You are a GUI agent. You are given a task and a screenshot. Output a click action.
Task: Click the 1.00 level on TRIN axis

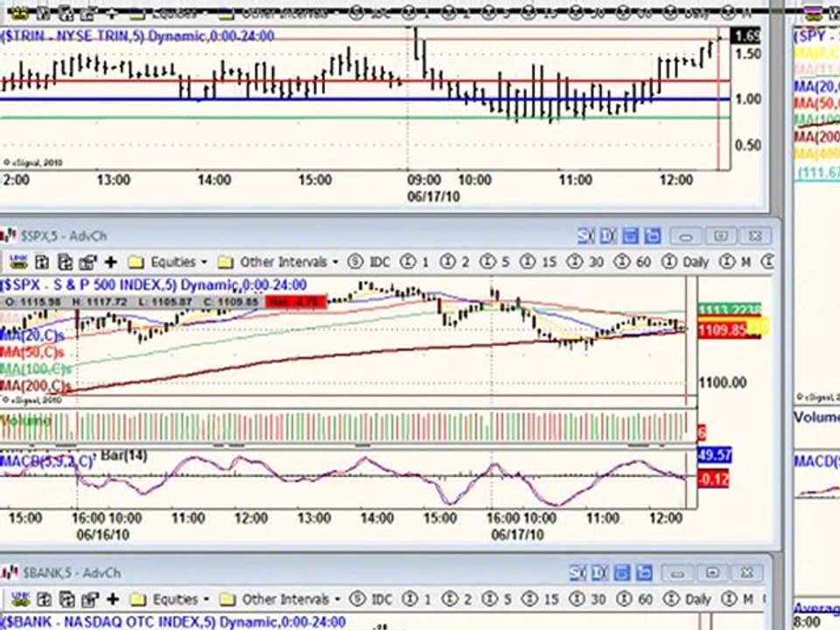pos(748,99)
